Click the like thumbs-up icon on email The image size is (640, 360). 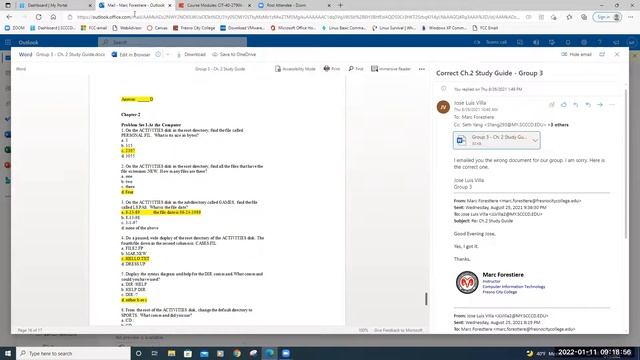pos(564,105)
